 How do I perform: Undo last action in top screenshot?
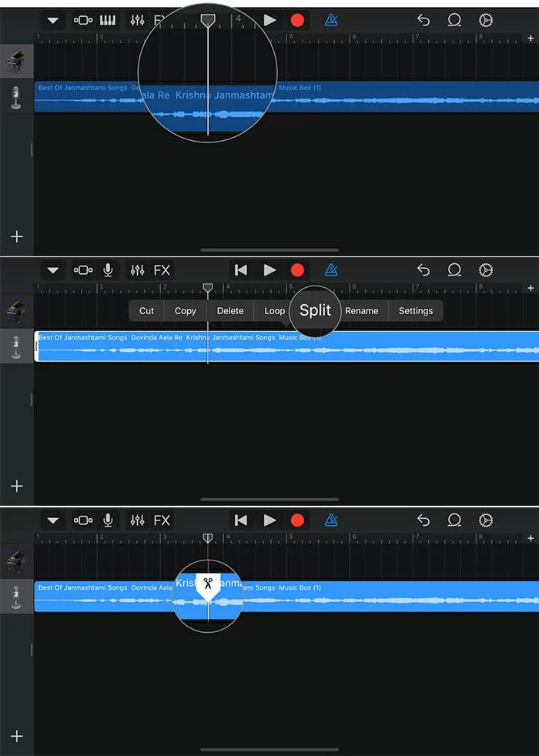pos(423,20)
